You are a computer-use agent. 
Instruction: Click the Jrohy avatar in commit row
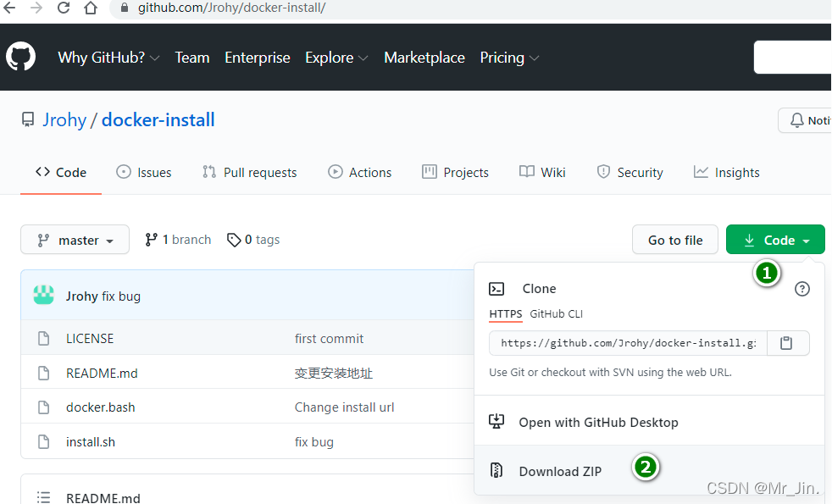point(43,295)
